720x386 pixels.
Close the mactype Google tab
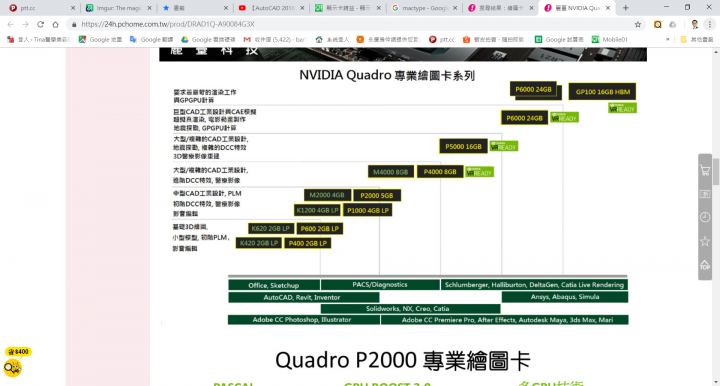tap(455, 8)
